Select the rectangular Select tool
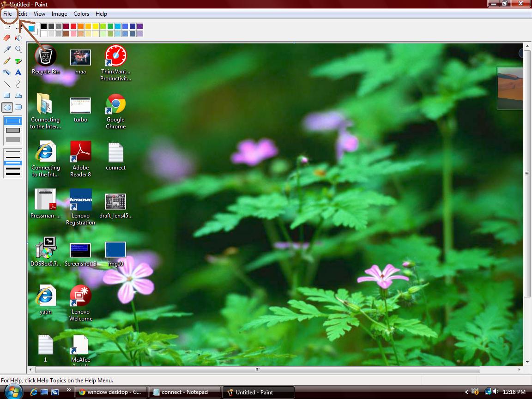This screenshot has width=532, height=399. point(18,26)
